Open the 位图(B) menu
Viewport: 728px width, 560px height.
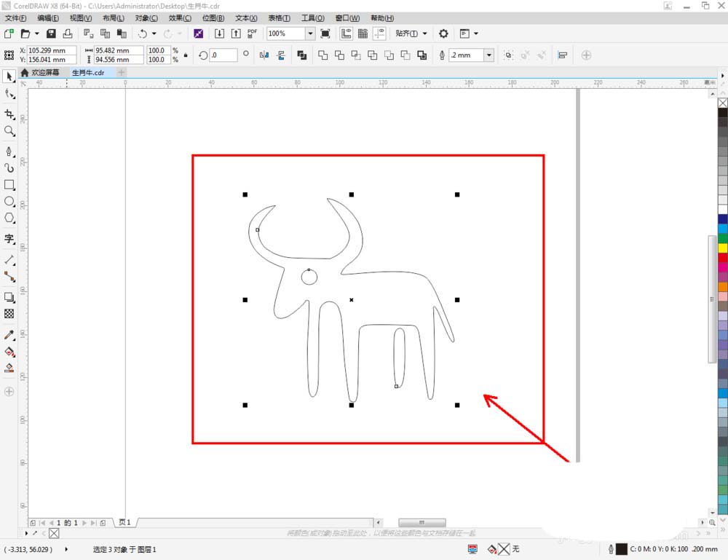(213, 18)
